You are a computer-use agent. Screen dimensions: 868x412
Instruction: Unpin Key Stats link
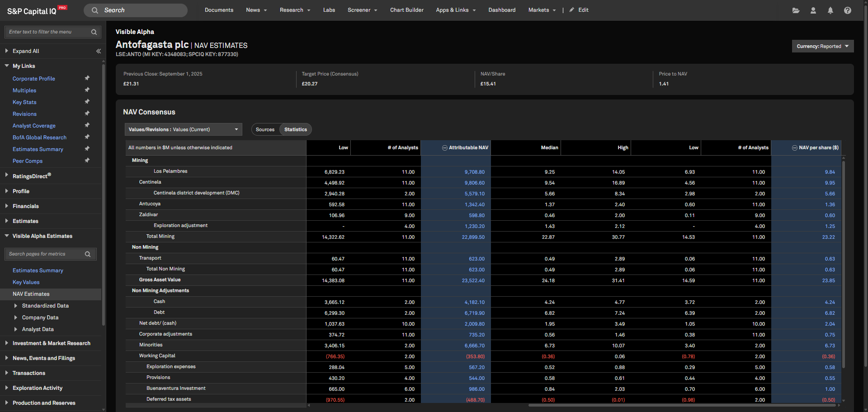click(x=87, y=102)
